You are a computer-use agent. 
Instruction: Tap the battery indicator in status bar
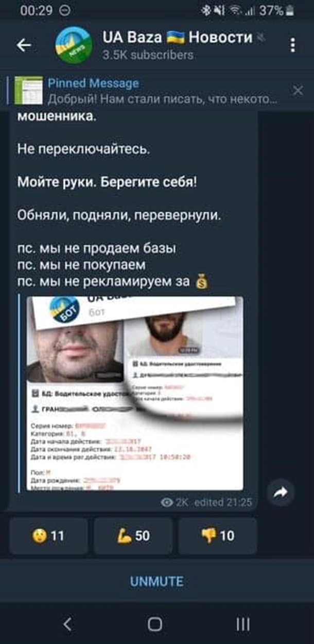coord(290,10)
